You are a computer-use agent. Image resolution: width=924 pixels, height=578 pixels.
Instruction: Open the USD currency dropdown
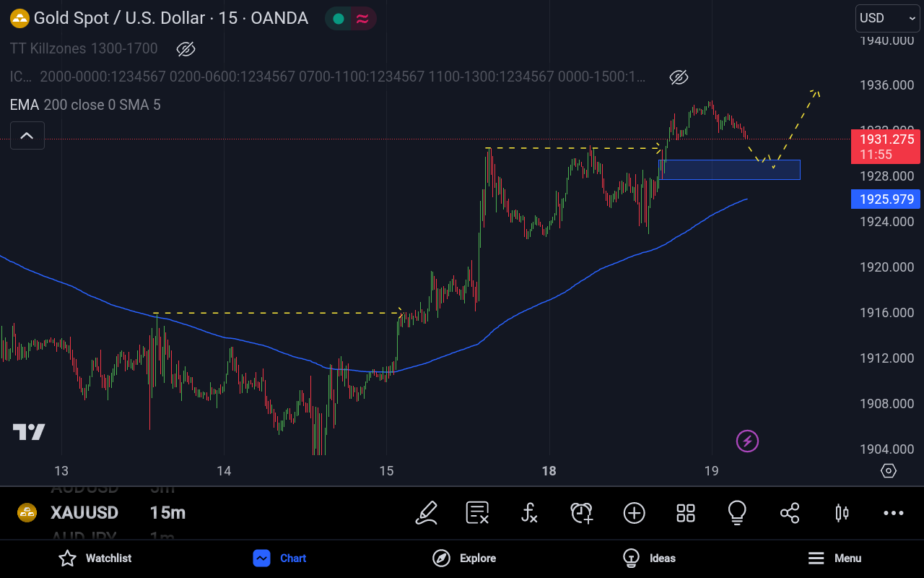click(x=887, y=18)
